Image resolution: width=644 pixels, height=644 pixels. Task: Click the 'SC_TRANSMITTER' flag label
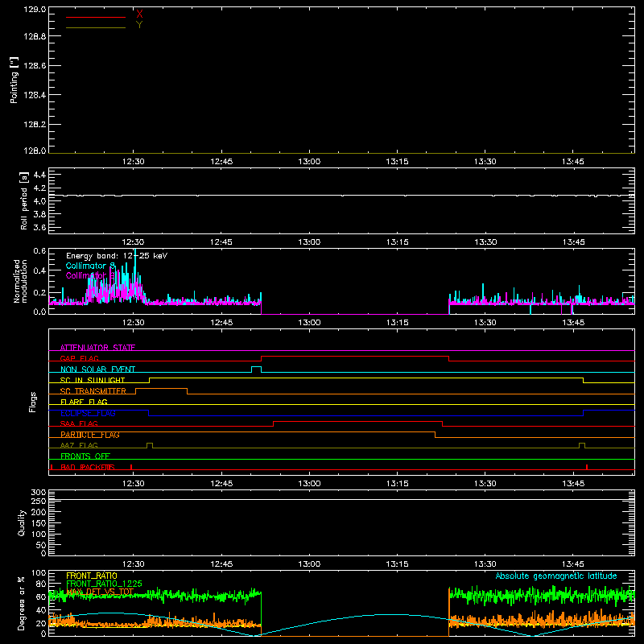pos(93,391)
